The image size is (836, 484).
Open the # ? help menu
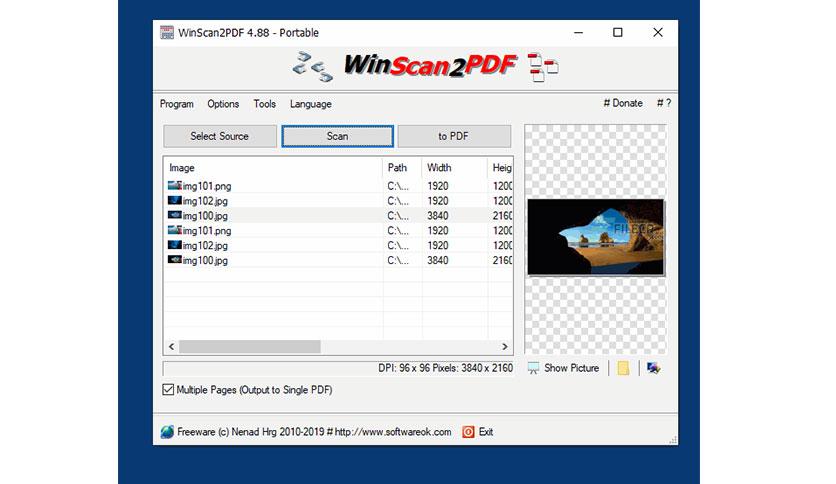coord(664,103)
